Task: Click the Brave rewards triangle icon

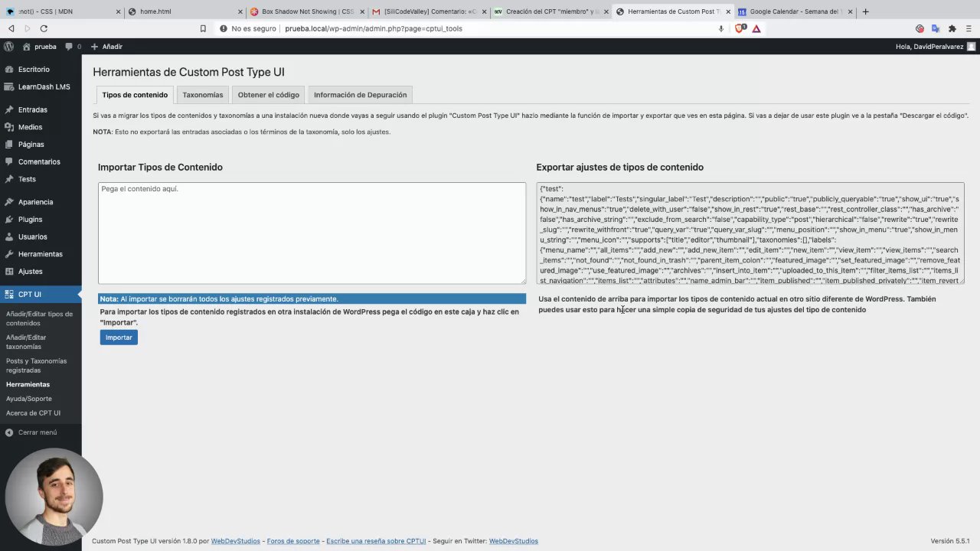Action: click(x=756, y=28)
